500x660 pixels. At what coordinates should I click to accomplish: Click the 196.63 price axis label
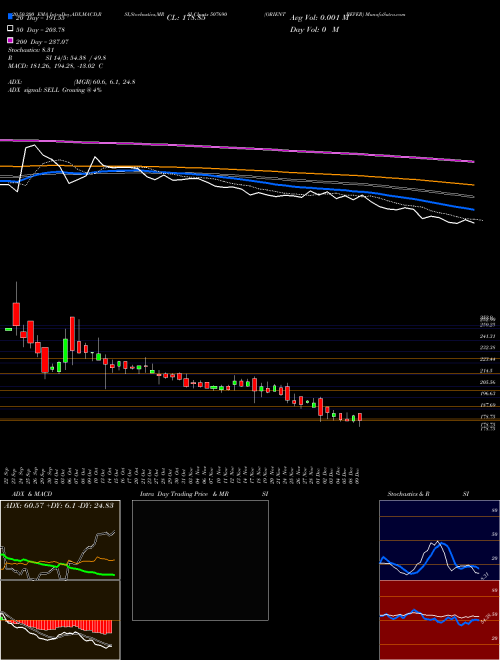coord(487,394)
